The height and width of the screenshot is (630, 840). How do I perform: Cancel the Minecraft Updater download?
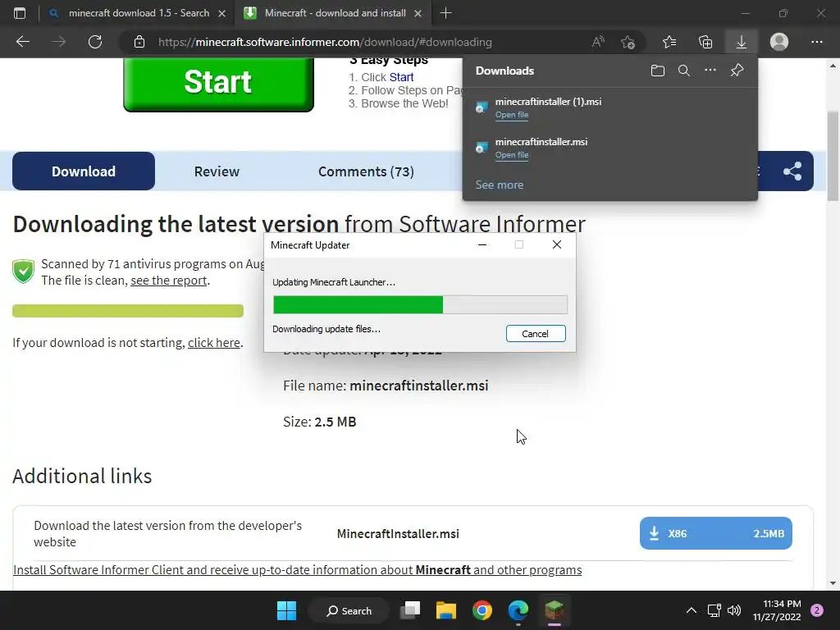[x=536, y=334]
